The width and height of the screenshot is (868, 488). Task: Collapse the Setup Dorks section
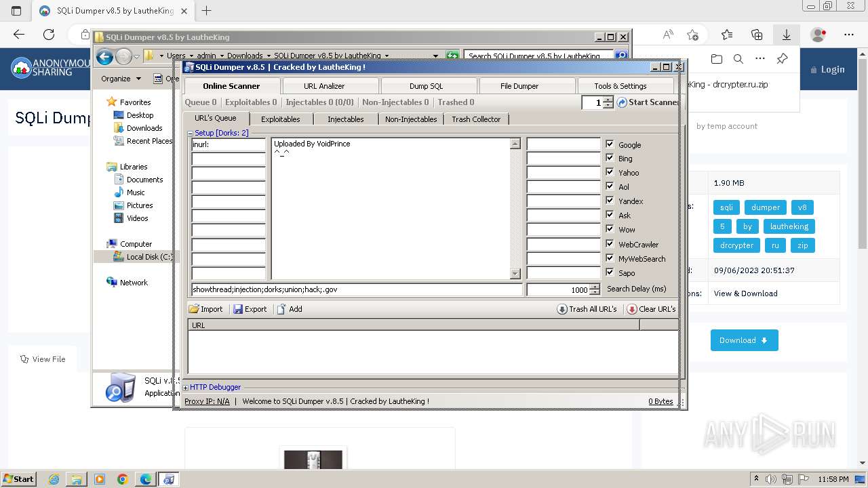click(x=191, y=134)
